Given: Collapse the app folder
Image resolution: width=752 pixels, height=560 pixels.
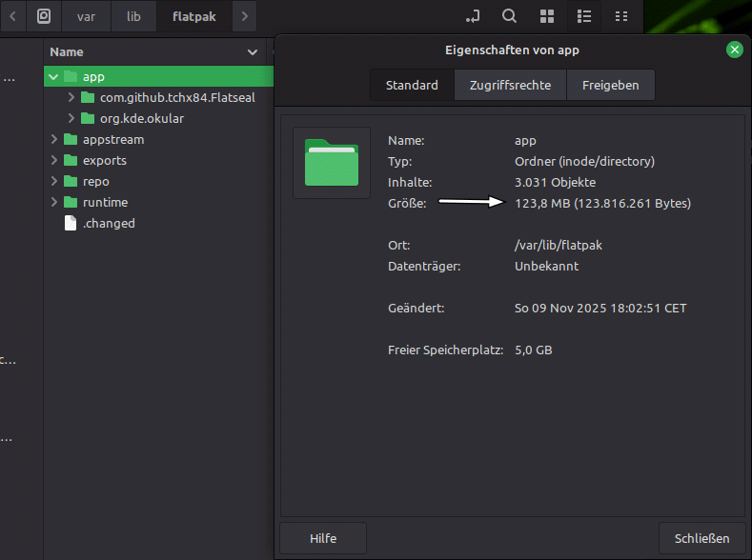Looking at the screenshot, I should pyautogui.click(x=53, y=76).
